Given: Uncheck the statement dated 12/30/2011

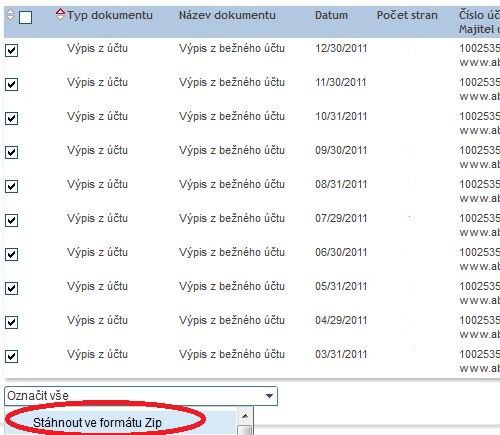Looking at the screenshot, I should [11, 50].
